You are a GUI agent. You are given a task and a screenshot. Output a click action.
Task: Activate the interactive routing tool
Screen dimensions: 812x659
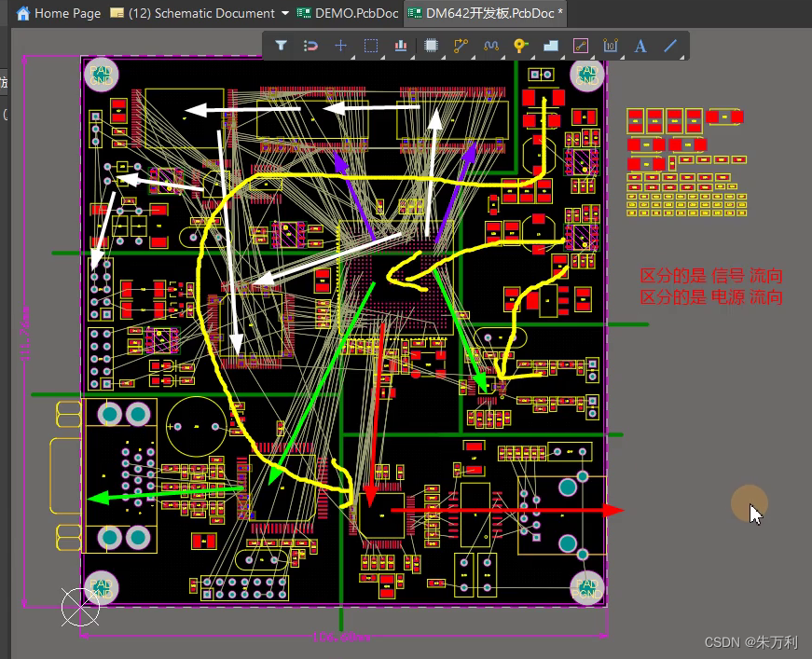pyautogui.click(x=461, y=45)
